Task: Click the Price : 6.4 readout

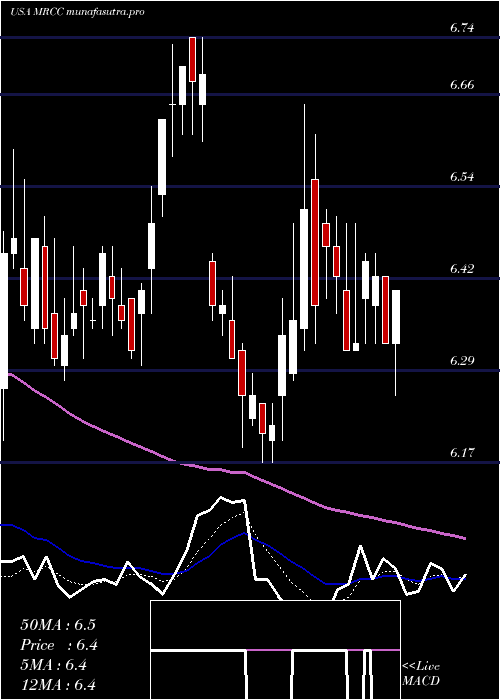Action: pyautogui.click(x=59, y=645)
